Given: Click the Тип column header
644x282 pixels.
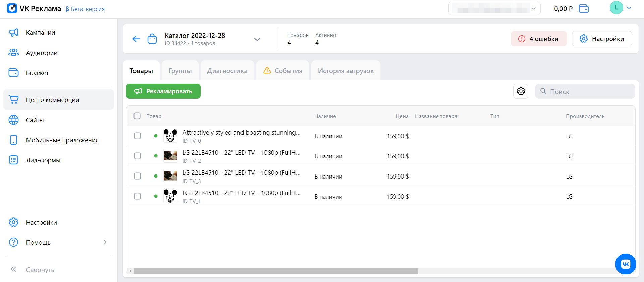Looking at the screenshot, I should (495, 116).
